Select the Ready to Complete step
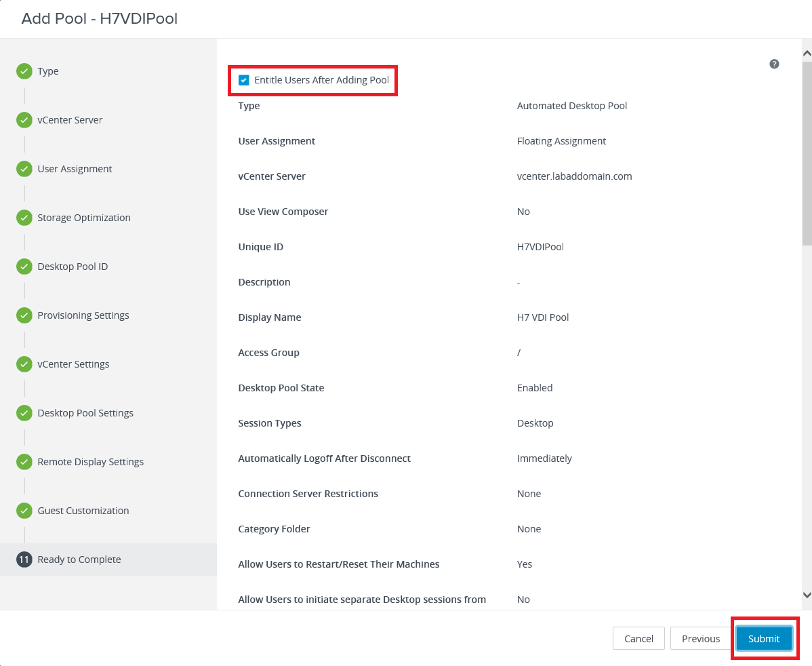Image resolution: width=812 pixels, height=666 pixels. [79, 560]
